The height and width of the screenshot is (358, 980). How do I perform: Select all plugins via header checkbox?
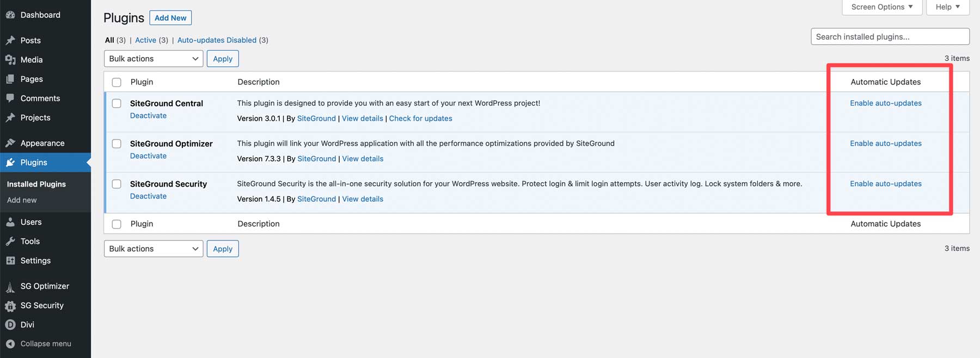click(x=117, y=82)
